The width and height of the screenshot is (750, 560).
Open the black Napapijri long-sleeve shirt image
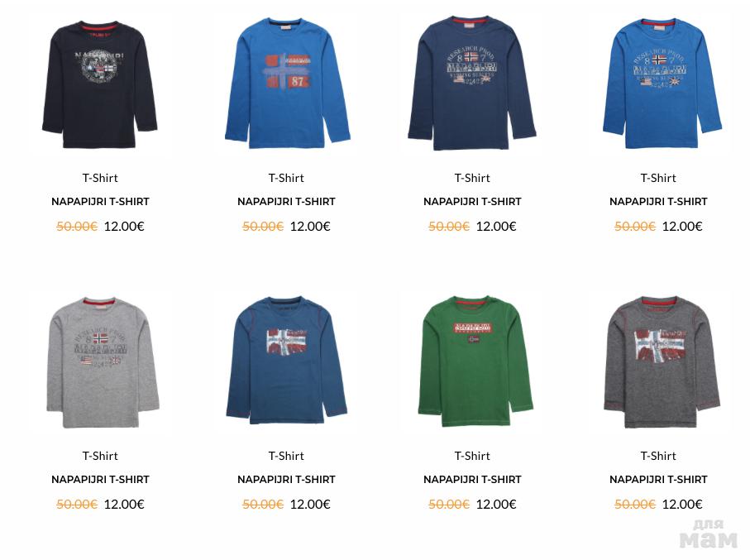tap(100, 84)
